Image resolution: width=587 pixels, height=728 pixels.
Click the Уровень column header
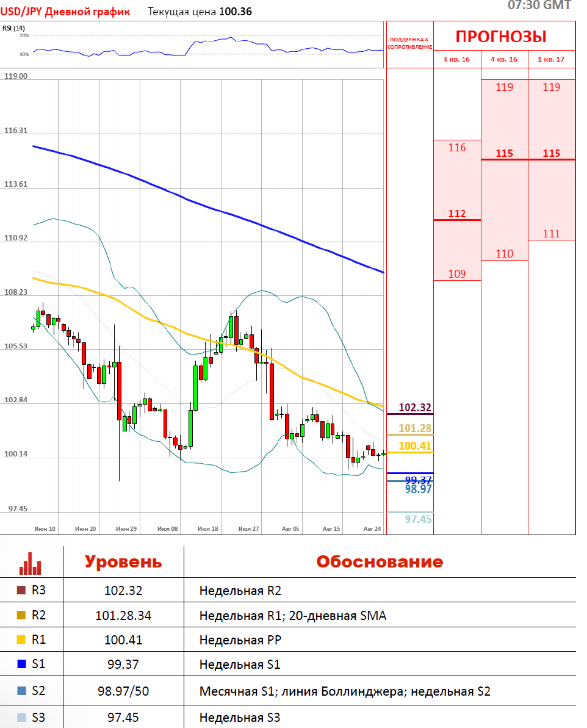point(123,562)
